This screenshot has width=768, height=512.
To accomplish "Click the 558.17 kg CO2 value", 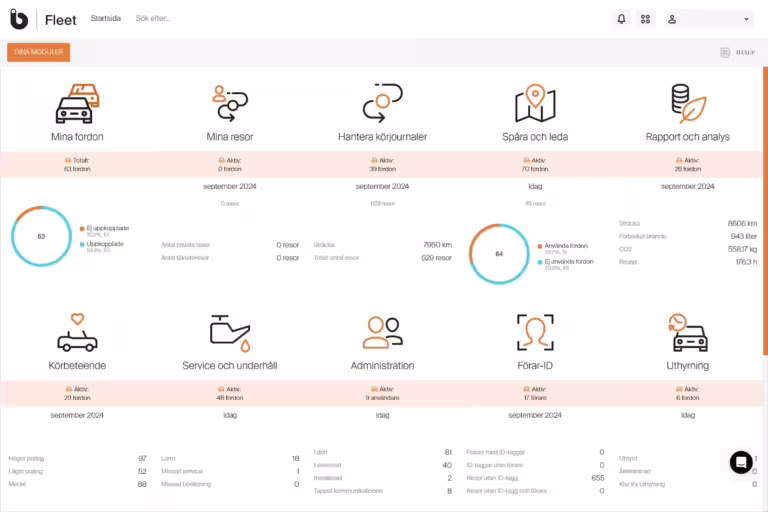I will [x=742, y=249].
